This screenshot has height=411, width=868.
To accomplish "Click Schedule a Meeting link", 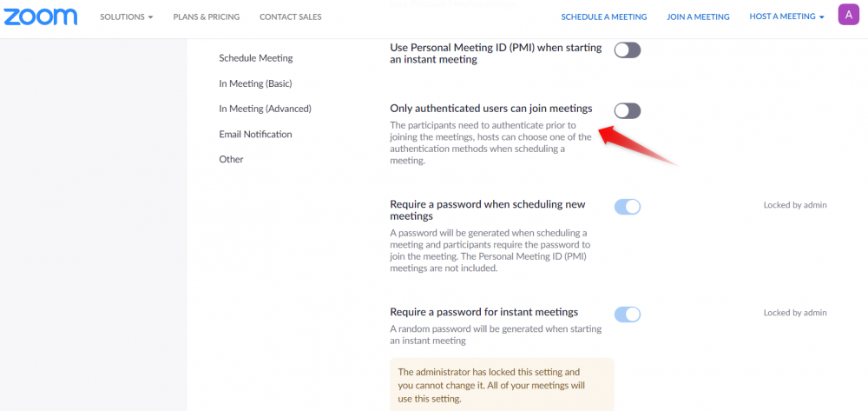I will 603,17.
